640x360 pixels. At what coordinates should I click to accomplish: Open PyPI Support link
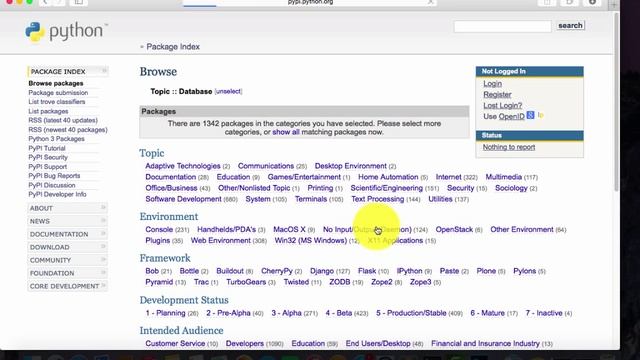(47, 167)
